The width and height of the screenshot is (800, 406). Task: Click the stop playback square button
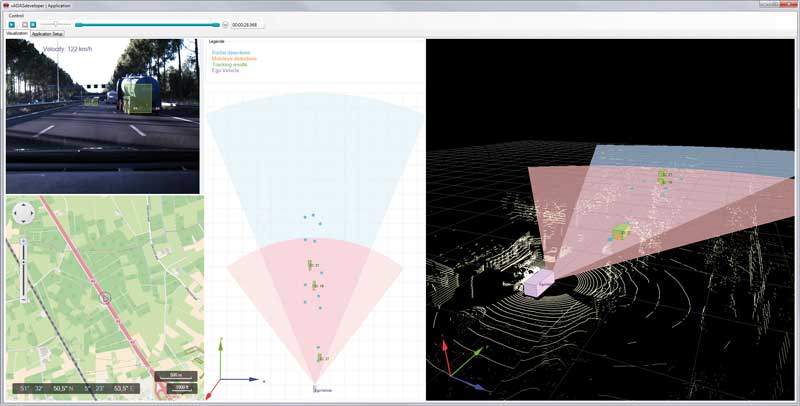click(24, 24)
